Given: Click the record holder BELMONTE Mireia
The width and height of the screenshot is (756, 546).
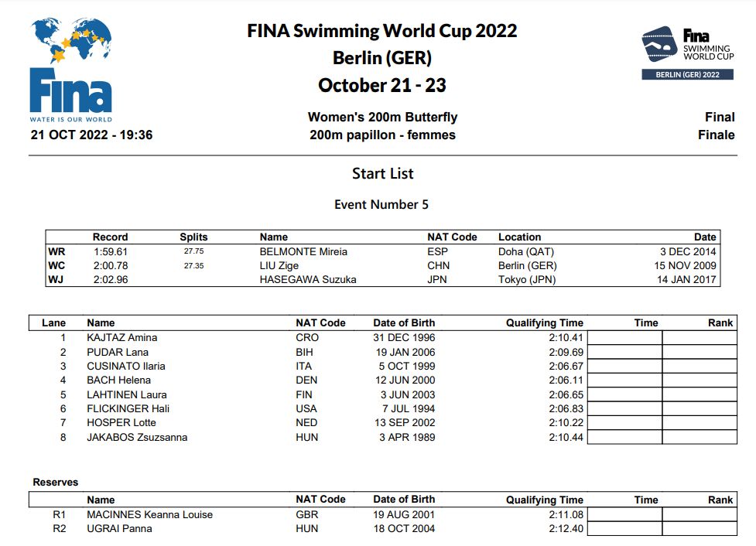Looking at the screenshot, I should tap(303, 251).
